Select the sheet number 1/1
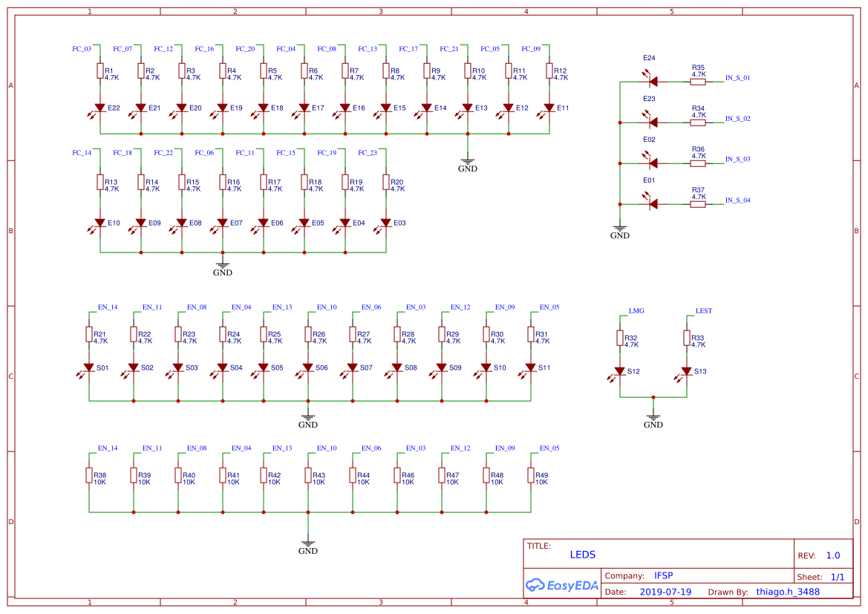 click(x=838, y=577)
